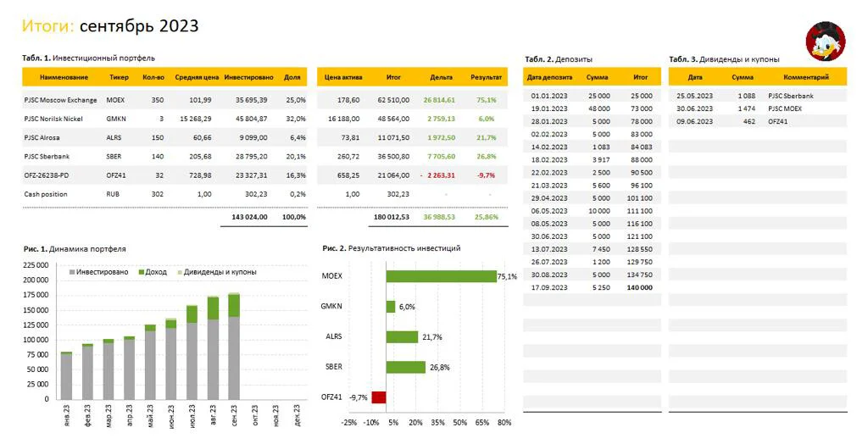Click the deposit date 17.09.2023
The image size is (868, 444).
(549, 288)
